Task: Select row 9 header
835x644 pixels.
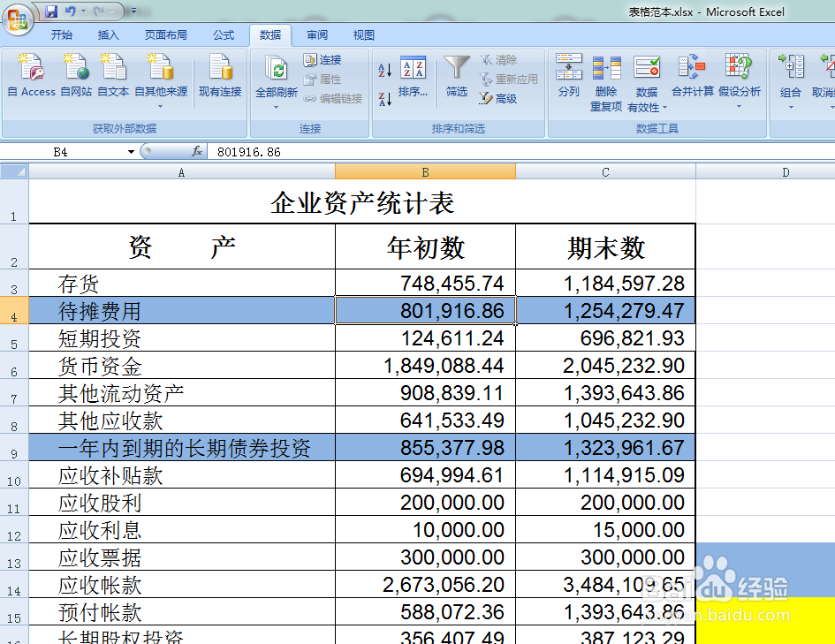Action: (14, 448)
